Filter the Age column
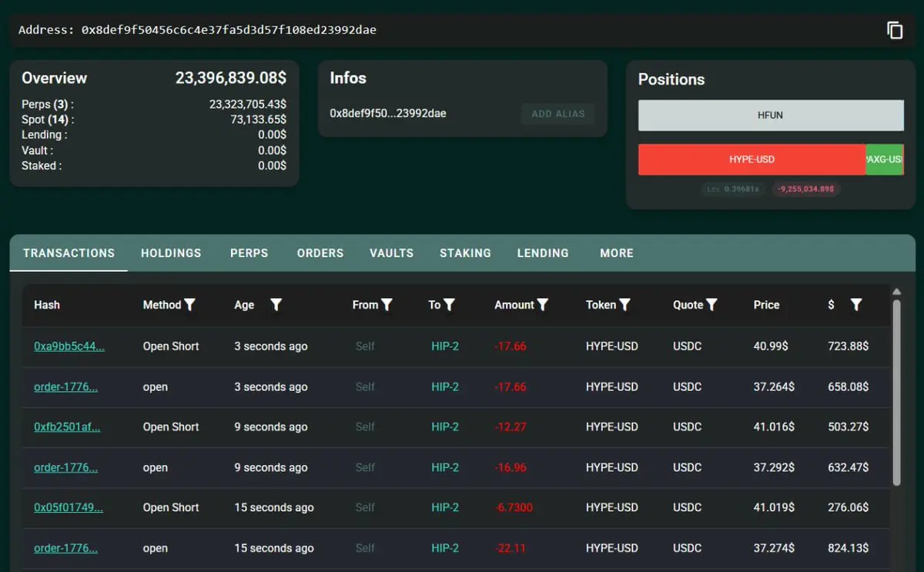The image size is (924, 572). 276,305
